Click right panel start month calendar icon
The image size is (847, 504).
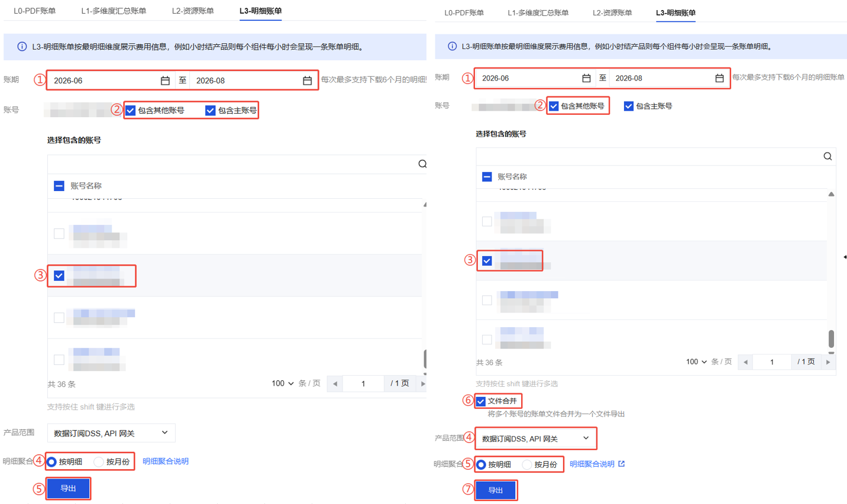coord(586,78)
